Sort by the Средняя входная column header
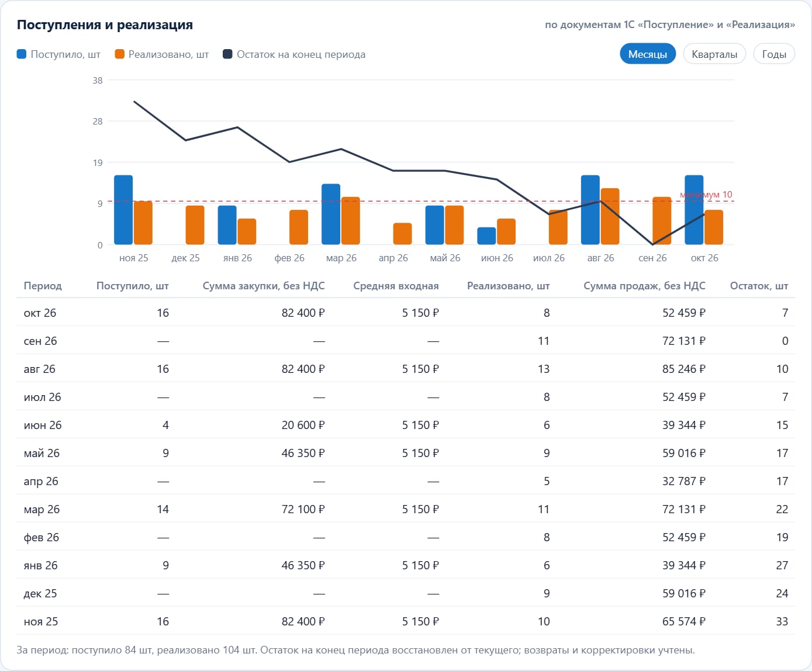Image resolution: width=812 pixels, height=671 pixels. [x=396, y=286]
